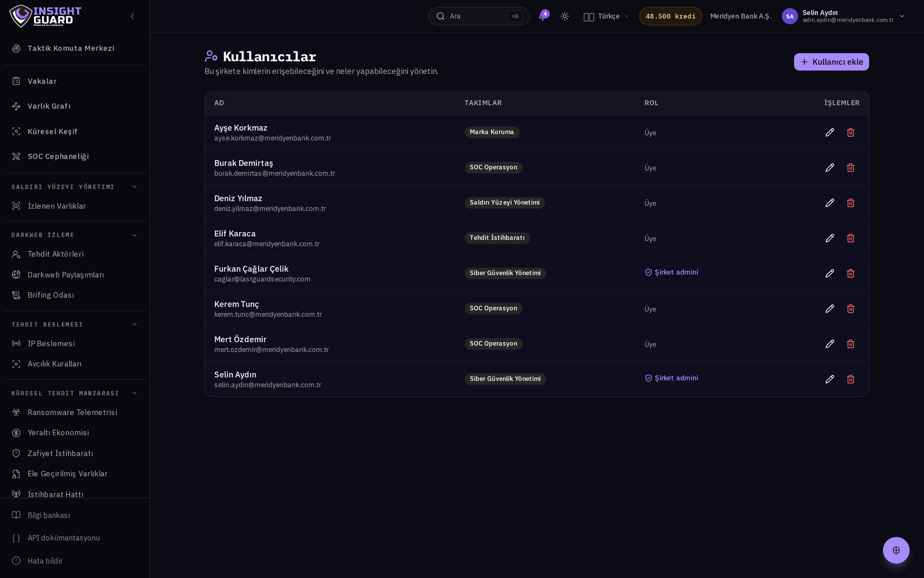Click pencil icon for Elif Karaca
This screenshot has height=578, width=924.
[830, 238]
